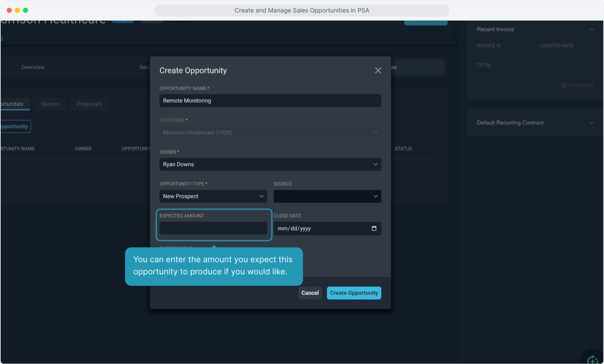
Task: Open the Owner dropdown showing Ryan Downs
Action: [270, 164]
